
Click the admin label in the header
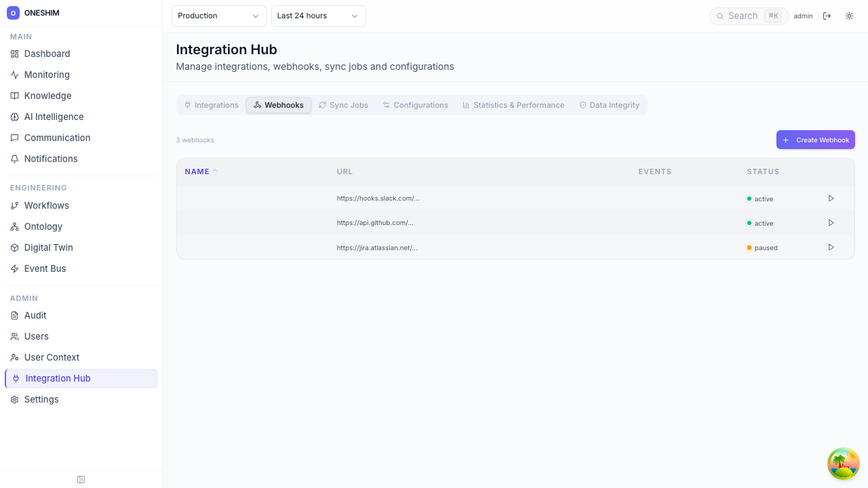(x=803, y=16)
